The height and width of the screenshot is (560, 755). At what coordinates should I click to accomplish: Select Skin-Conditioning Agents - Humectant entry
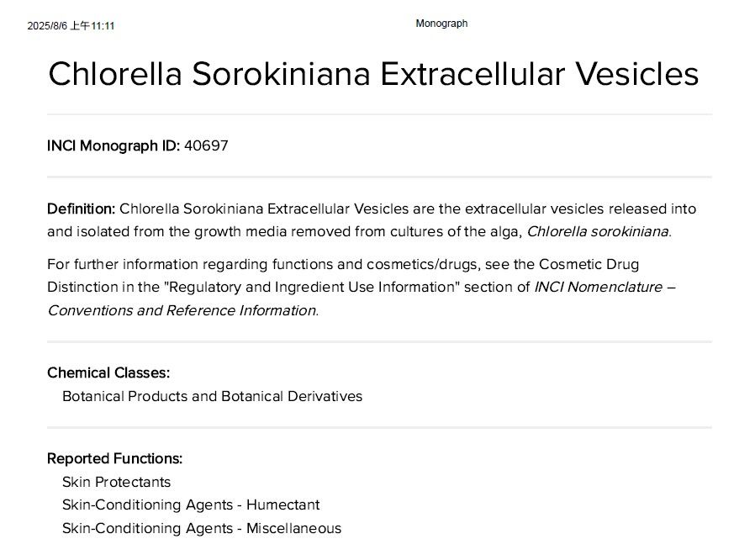pos(191,505)
